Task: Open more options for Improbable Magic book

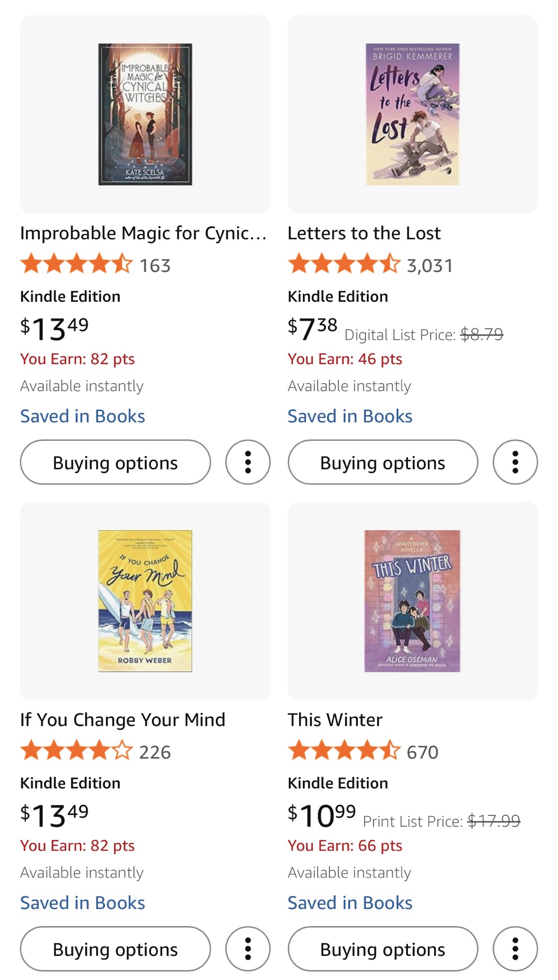Action: [248, 462]
